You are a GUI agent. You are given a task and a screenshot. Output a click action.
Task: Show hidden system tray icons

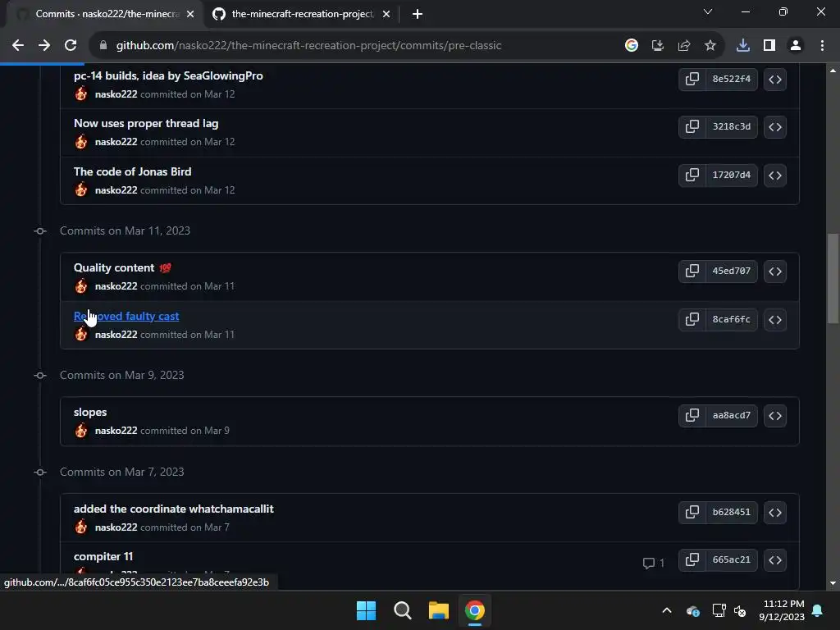tap(666, 610)
